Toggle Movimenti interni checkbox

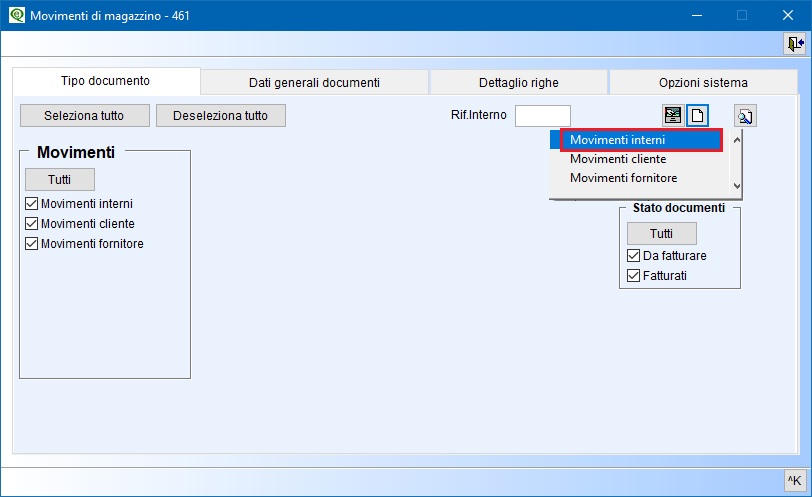[32, 203]
